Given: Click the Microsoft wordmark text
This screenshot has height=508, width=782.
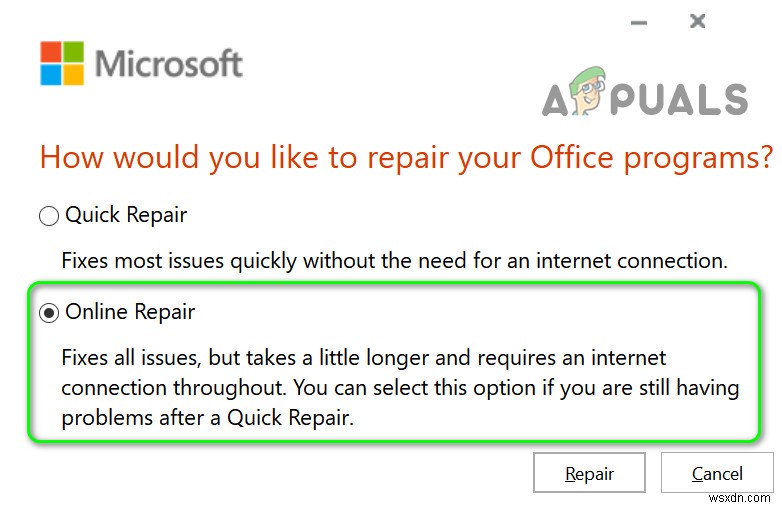Looking at the screenshot, I should [x=169, y=64].
